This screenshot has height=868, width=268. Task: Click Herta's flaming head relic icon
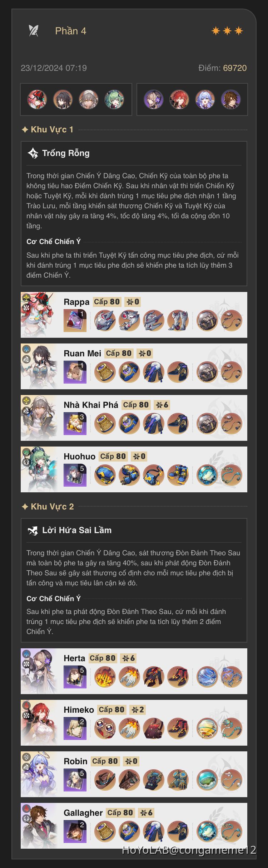tap(105, 677)
